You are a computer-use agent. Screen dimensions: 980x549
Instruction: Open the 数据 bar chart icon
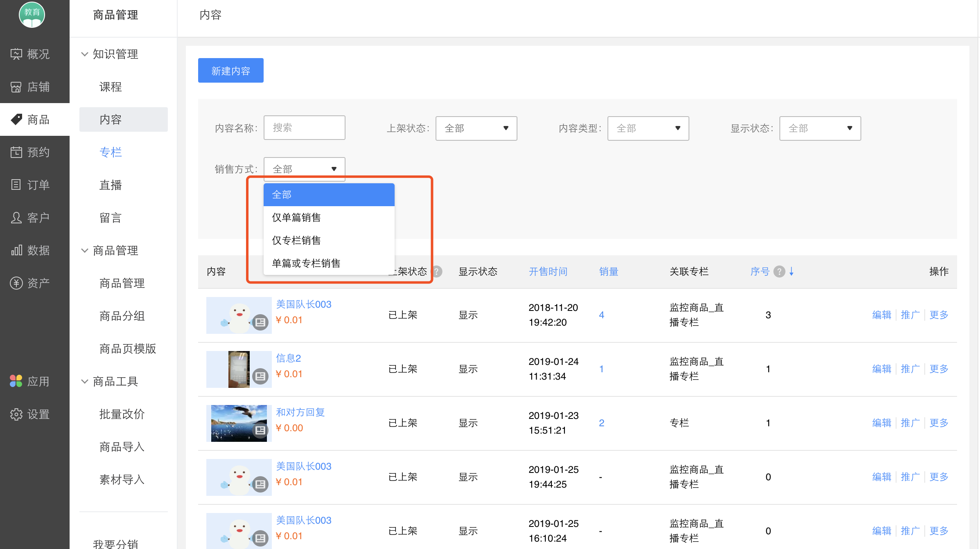(16, 250)
